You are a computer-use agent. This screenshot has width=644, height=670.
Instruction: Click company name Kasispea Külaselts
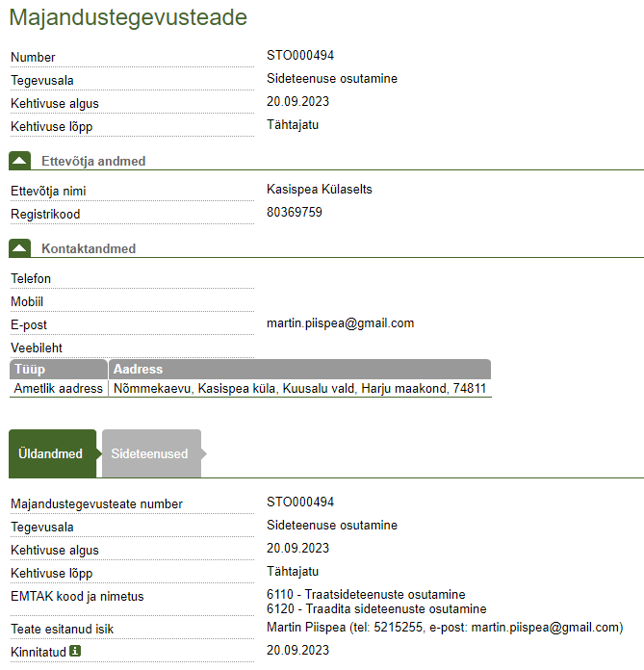pyautogui.click(x=319, y=190)
